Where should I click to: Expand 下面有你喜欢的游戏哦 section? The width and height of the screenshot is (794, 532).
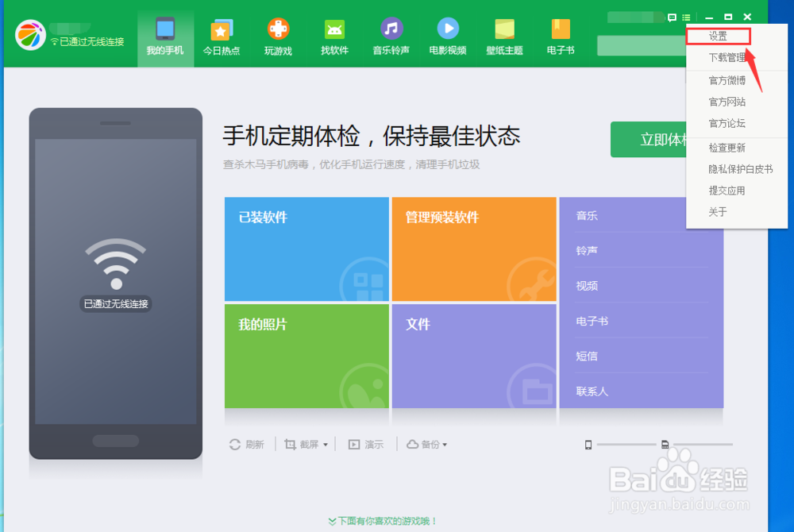click(383, 521)
